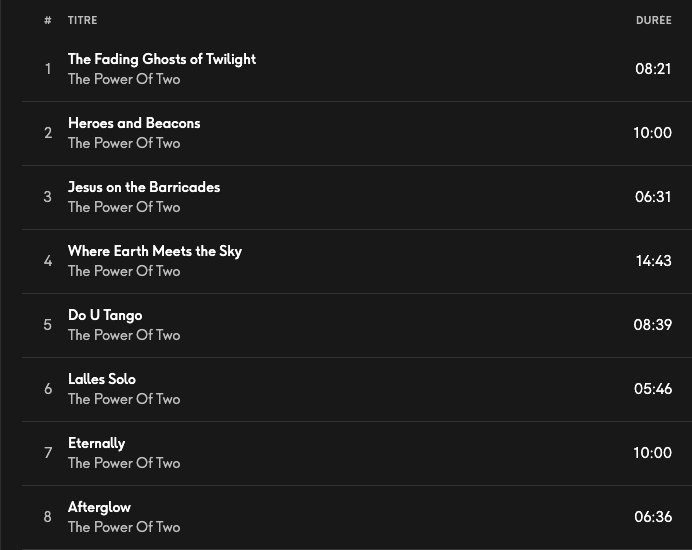Click artist name beneath Heroes and Beacons
The image size is (692, 550).
(124, 143)
